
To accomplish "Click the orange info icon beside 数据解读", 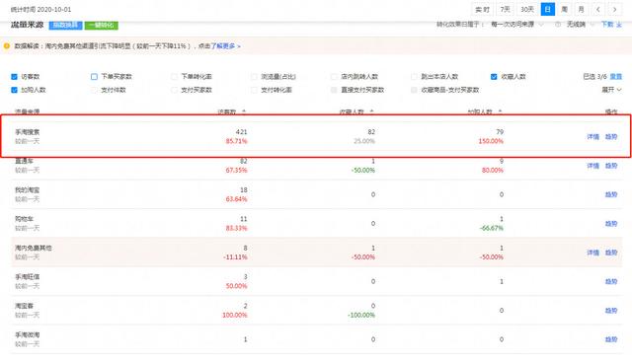I will point(7,46).
